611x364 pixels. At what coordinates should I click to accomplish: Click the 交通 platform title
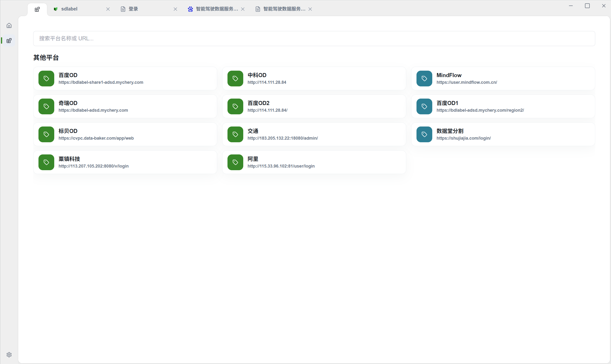[253, 131]
